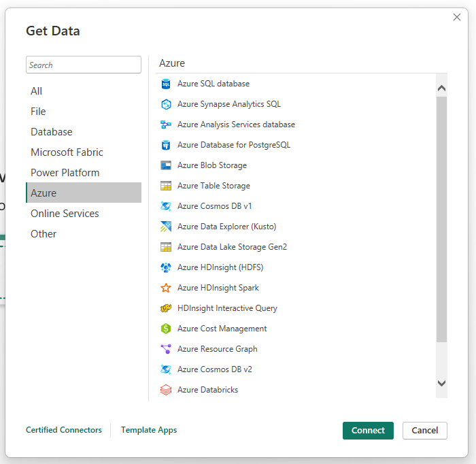This screenshot has height=464, width=476.
Task: Select "Azure Cosmos DB v1" text
Action: 215,206
